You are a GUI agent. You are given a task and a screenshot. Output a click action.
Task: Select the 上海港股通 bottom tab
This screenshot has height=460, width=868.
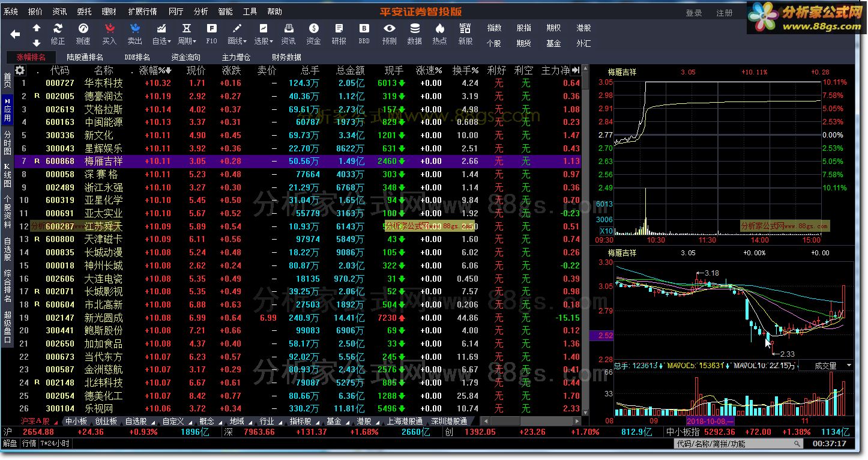point(405,422)
